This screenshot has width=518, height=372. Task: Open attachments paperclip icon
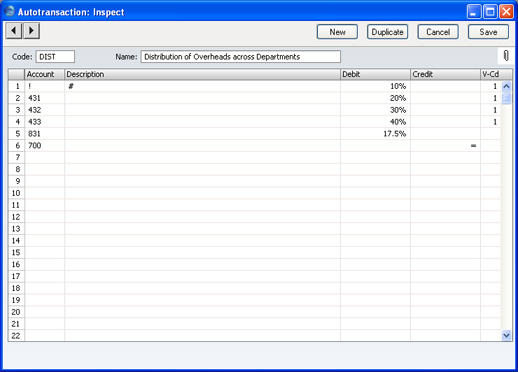506,56
